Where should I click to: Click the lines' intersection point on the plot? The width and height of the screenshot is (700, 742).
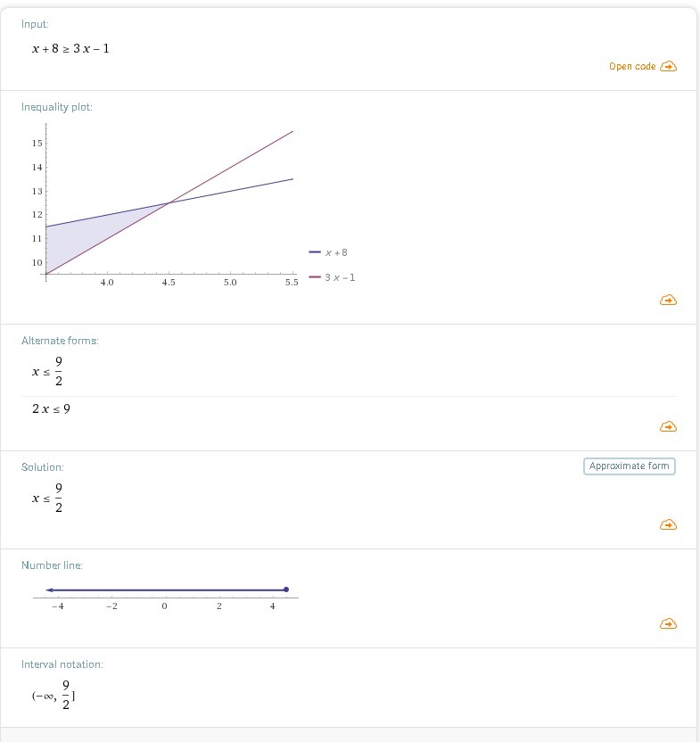(x=169, y=203)
